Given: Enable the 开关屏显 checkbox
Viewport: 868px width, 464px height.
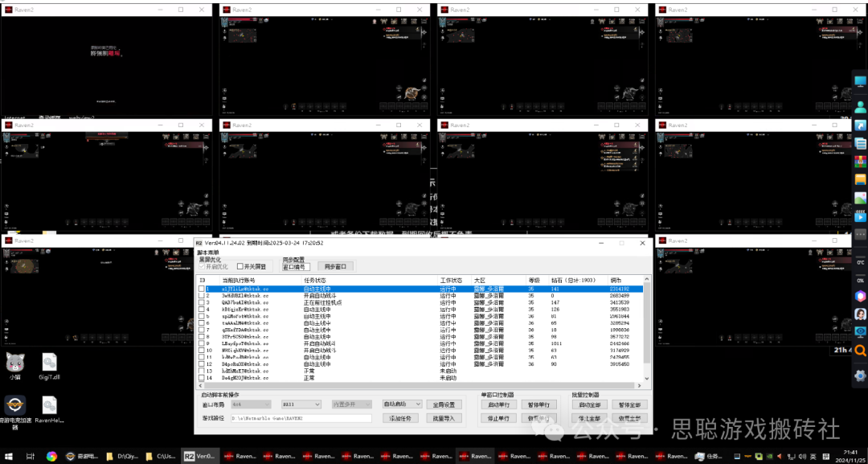Looking at the screenshot, I should (x=240, y=266).
